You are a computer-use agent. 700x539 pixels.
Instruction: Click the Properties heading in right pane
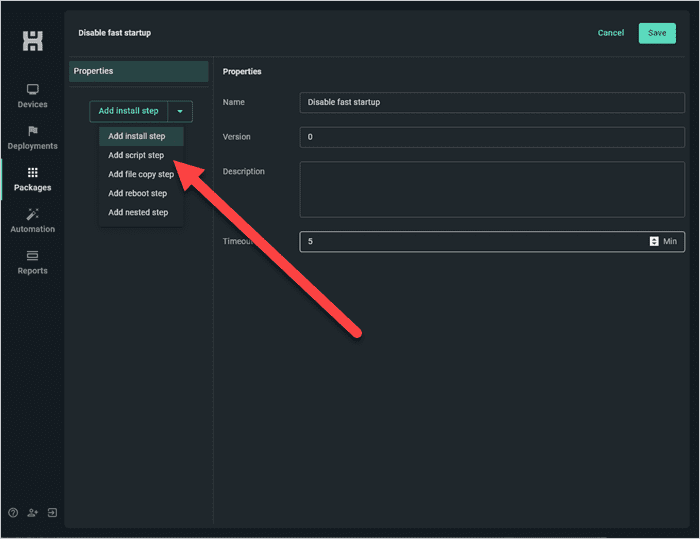click(x=242, y=71)
